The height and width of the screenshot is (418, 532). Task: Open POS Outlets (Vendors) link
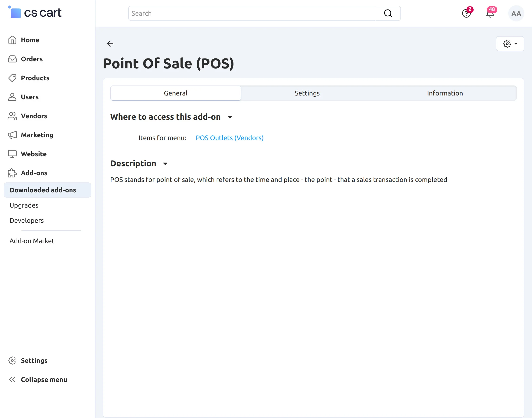pyautogui.click(x=229, y=138)
